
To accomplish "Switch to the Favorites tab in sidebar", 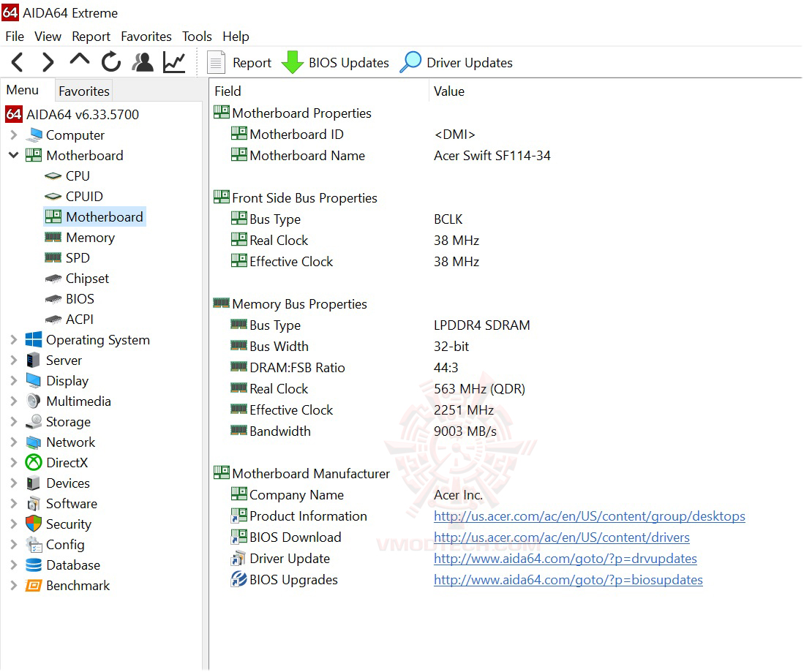I will (x=84, y=91).
